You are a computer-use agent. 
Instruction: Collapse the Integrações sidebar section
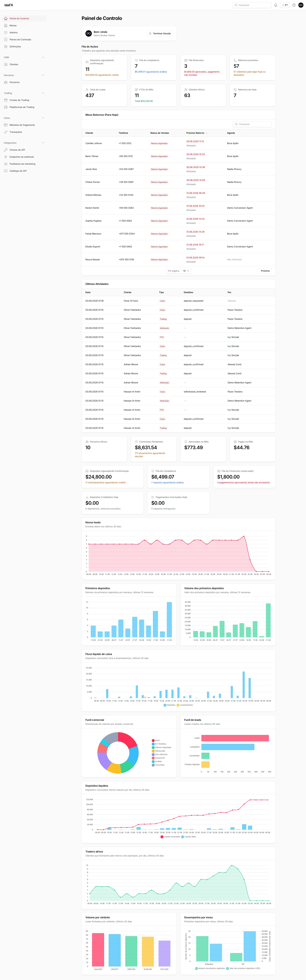43,143
